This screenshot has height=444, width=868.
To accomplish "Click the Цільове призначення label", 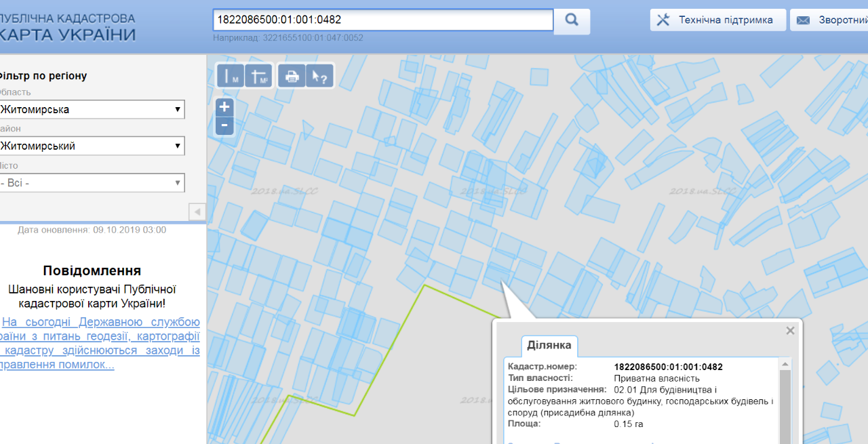I will [x=557, y=390].
